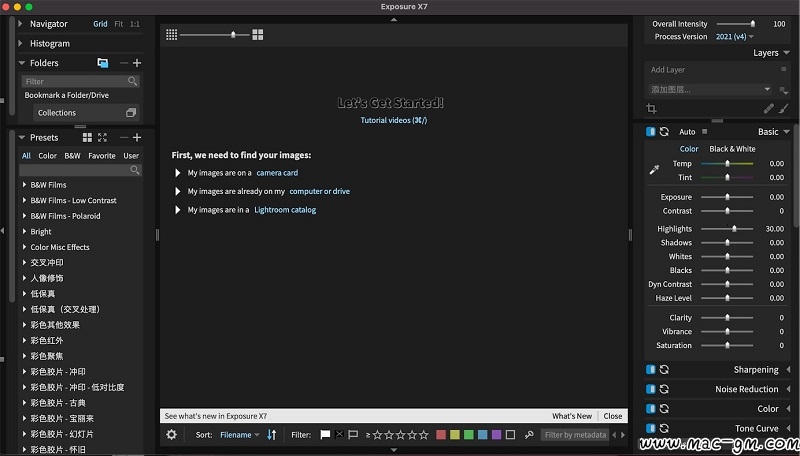This screenshot has height=456, width=800.
Task: Show All presets tab
Action: point(26,156)
